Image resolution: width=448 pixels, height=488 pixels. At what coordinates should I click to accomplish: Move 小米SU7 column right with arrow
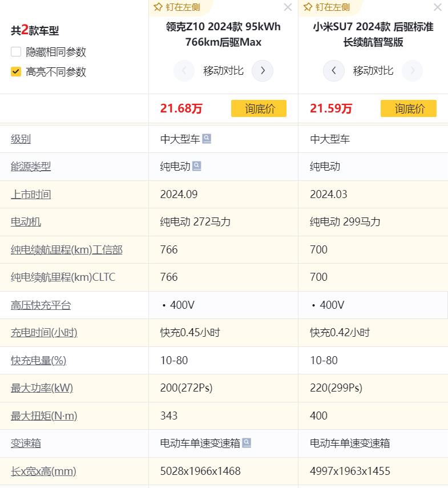[412, 71]
